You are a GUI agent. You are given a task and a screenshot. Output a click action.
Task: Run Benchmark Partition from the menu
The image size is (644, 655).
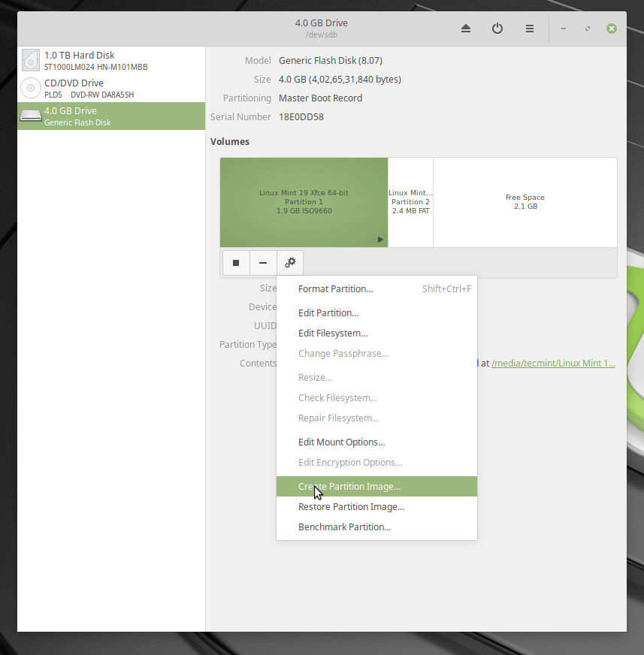(344, 527)
